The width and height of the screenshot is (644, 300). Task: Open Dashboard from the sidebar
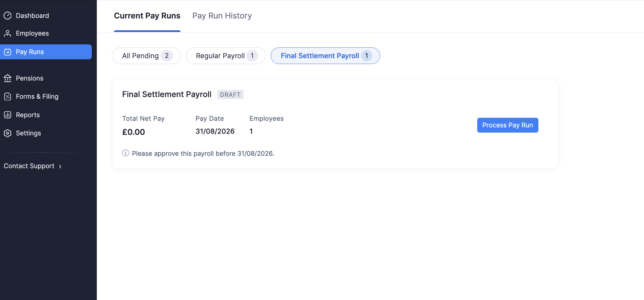[x=32, y=16]
